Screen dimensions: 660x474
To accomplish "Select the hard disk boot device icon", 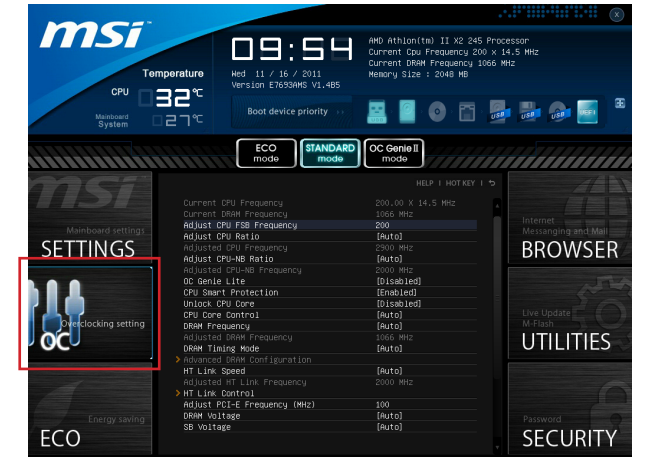I will pyautogui.click(x=407, y=112).
